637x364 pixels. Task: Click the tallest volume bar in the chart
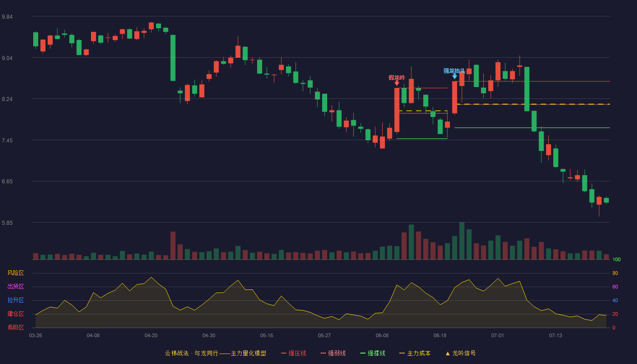(x=462, y=241)
